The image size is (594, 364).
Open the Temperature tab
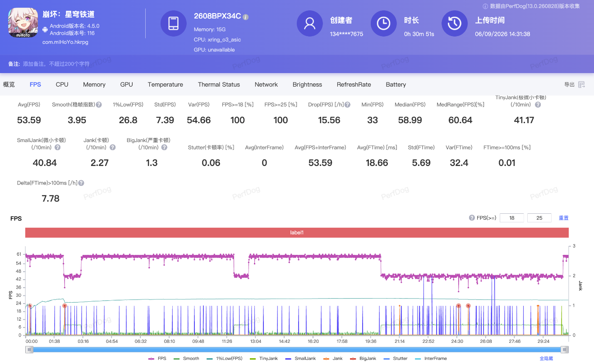pos(166,84)
